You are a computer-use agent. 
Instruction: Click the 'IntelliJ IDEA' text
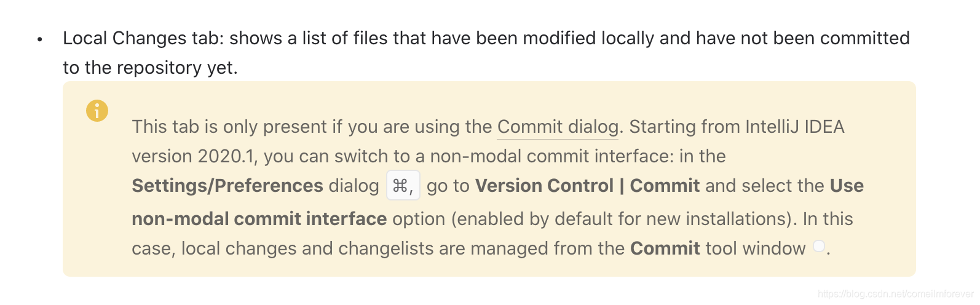point(794,127)
